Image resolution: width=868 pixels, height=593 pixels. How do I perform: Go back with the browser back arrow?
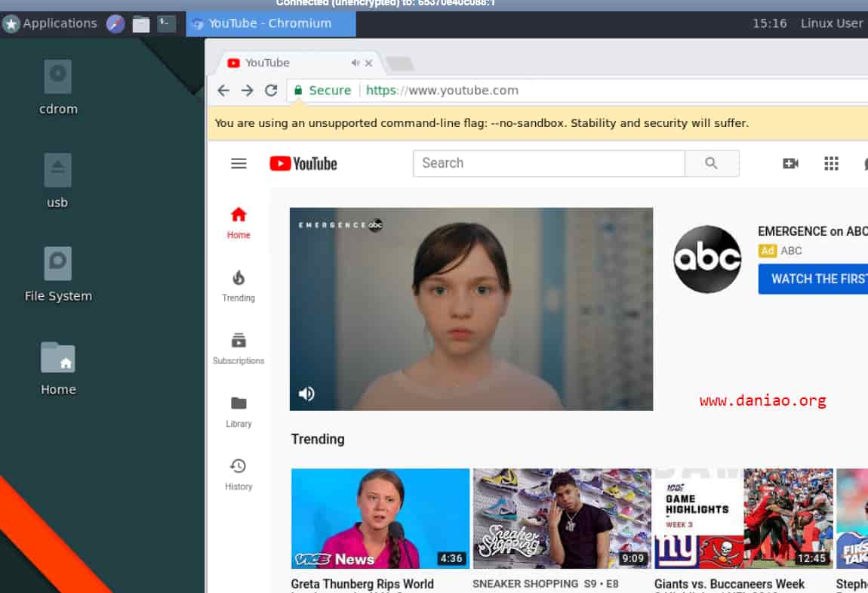223,91
